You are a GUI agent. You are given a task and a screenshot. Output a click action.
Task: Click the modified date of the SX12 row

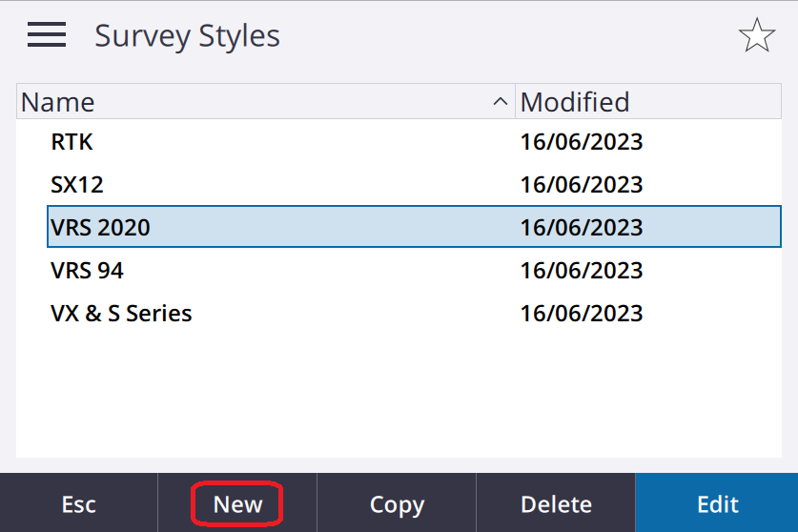(x=582, y=185)
